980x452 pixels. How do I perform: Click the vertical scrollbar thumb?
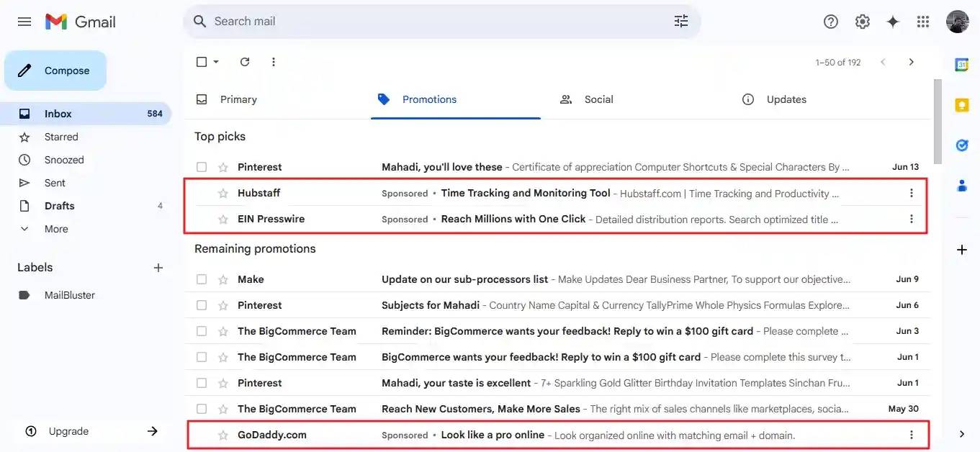pyautogui.click(x=938, y=122)
